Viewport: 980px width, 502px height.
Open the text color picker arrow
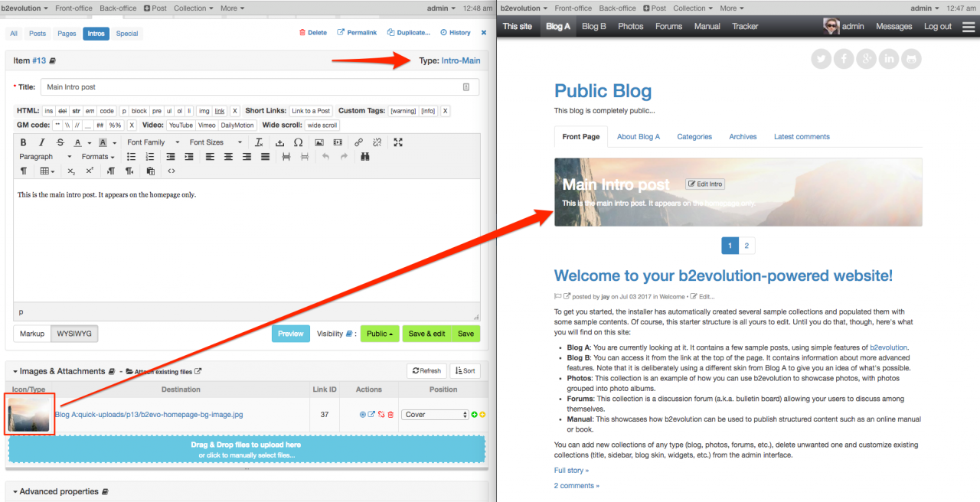90,142
